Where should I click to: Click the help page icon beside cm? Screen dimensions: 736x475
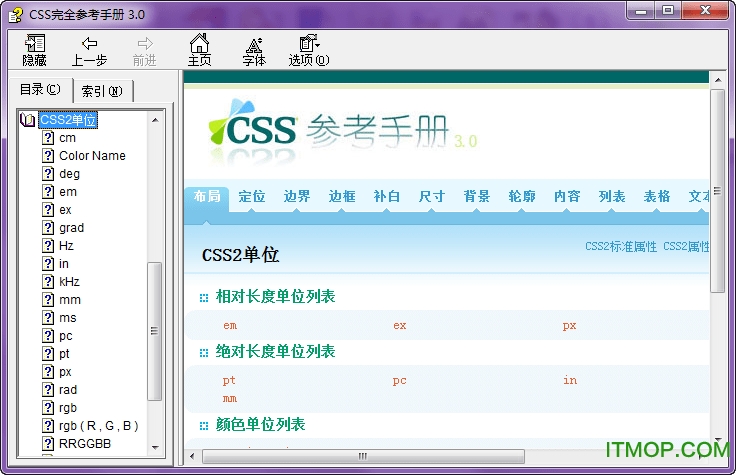(x=48, y=138)
